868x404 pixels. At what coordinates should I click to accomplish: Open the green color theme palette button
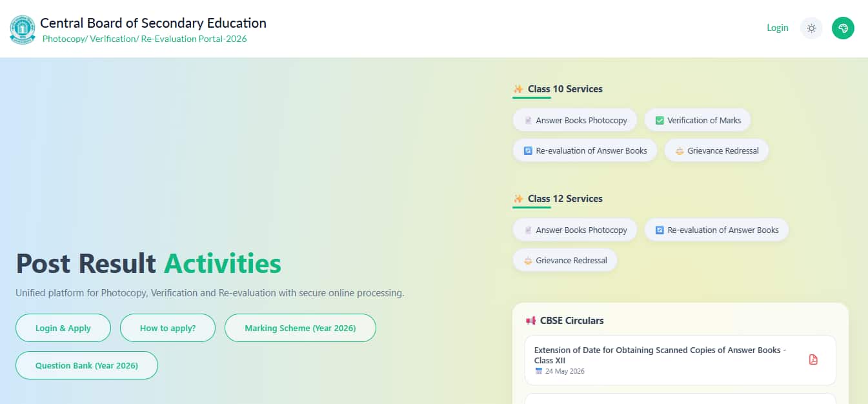coord(843,28)
